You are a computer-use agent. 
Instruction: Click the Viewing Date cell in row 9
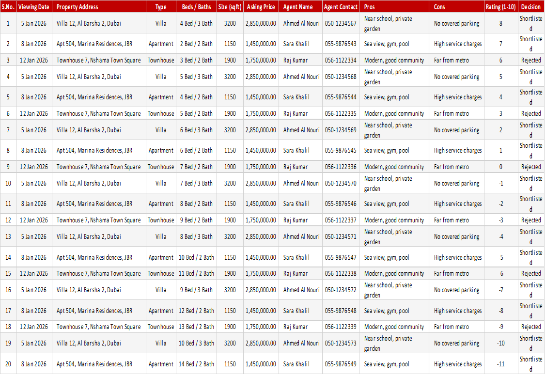(x=34, y=167)
